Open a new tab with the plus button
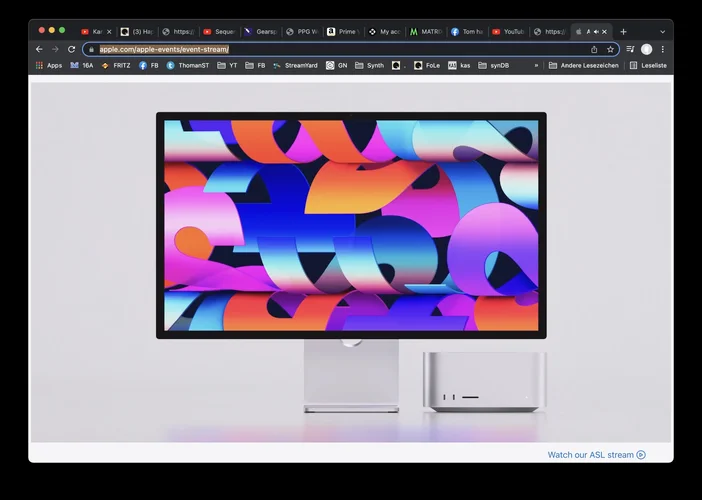Viewport: 702px width, 500px height. (x=623, y=32)
